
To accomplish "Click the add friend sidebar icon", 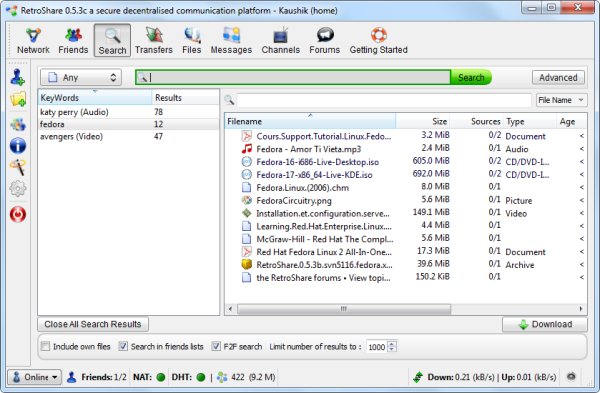I will tap(18, 77).
